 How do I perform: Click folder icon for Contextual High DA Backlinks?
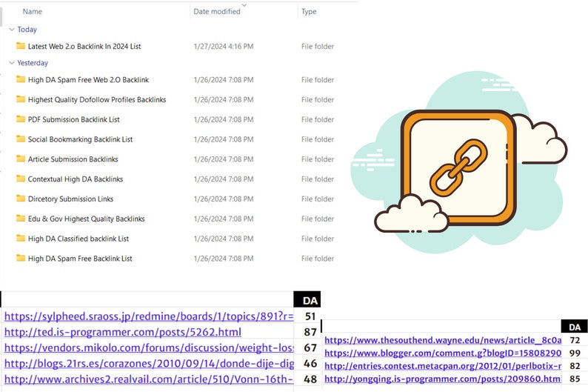pyautogui.click(x=21, y=179)
